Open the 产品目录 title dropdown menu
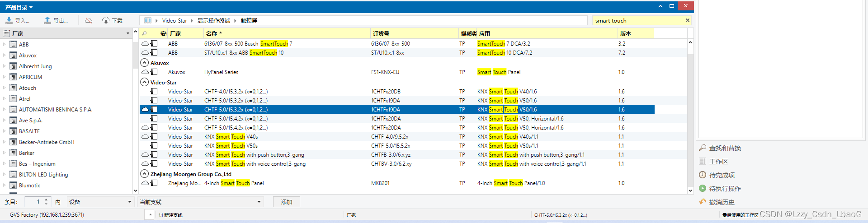868x223 pixels. point(19,7)
